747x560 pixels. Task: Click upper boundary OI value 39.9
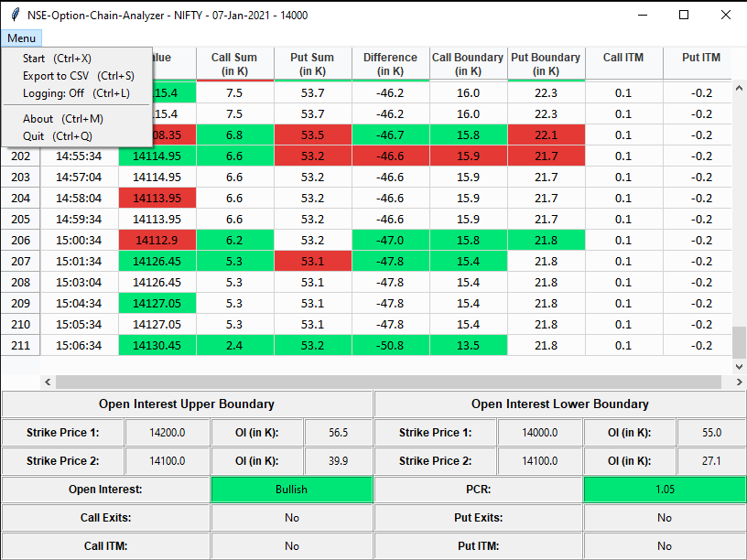click(338, 461)
